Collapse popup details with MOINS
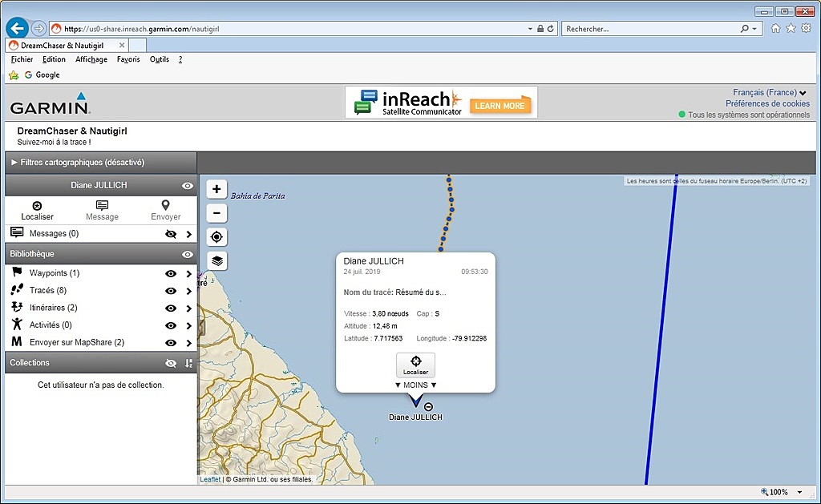Screen dimensions: 821x504 coord(416,385)
